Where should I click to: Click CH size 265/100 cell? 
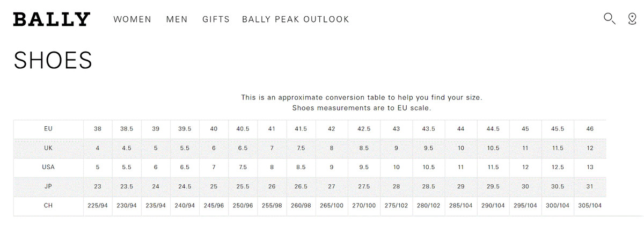332,206
